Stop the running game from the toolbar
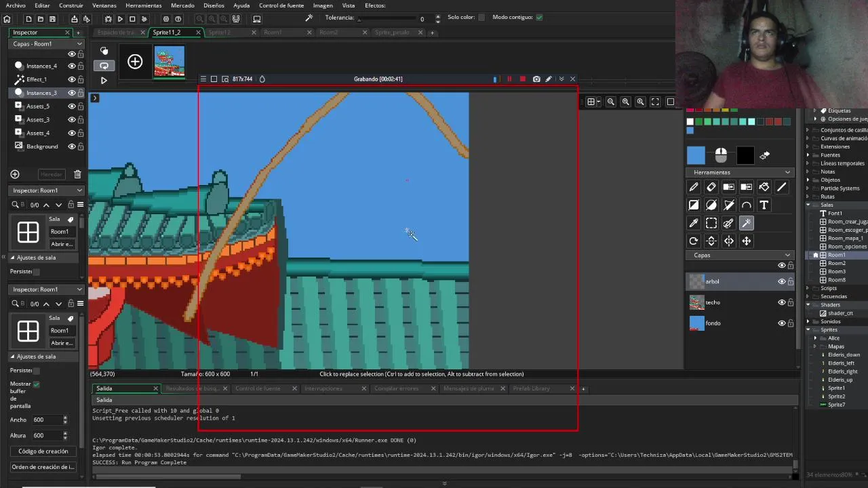868x488 pixels. 132,19
